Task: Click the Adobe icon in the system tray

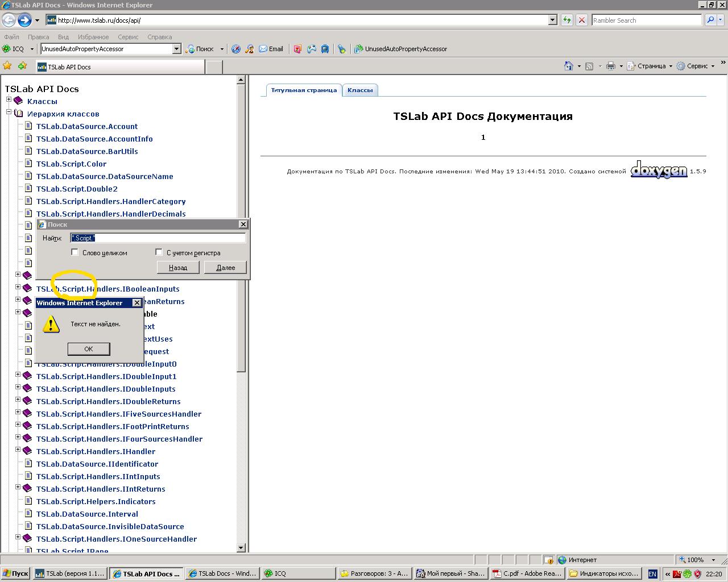Action: (677, 574)
